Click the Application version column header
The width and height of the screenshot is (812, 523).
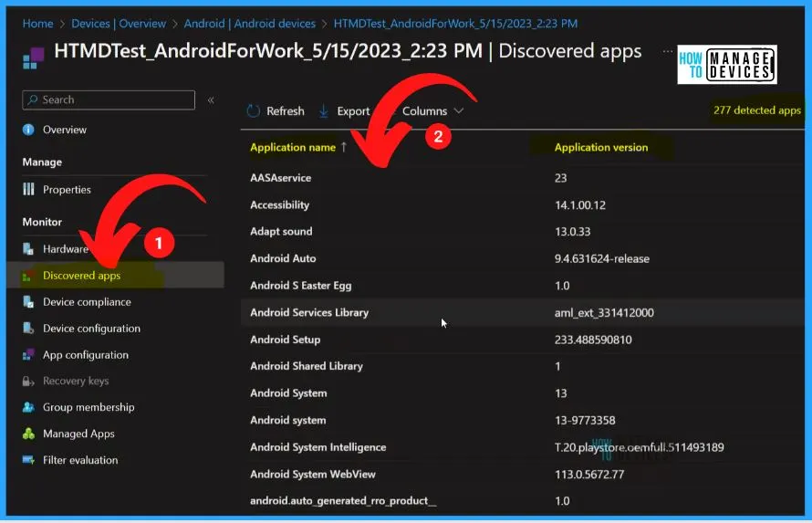(601, 147)
